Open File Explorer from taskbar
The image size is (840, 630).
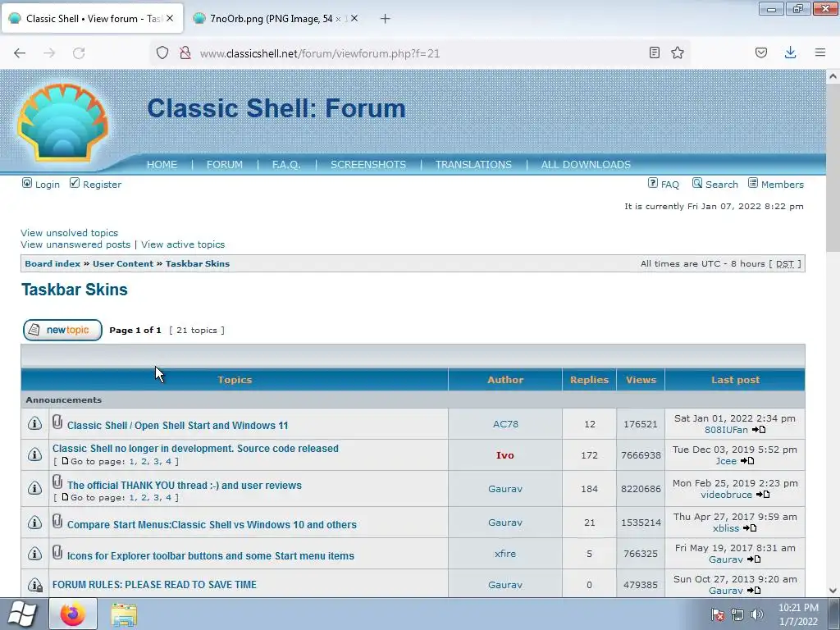(124, 614)
